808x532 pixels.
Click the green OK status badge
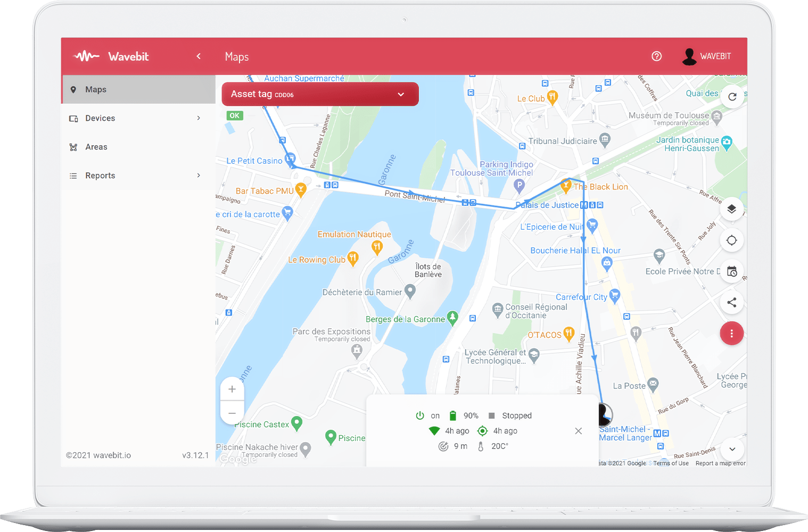coord(235,115)
